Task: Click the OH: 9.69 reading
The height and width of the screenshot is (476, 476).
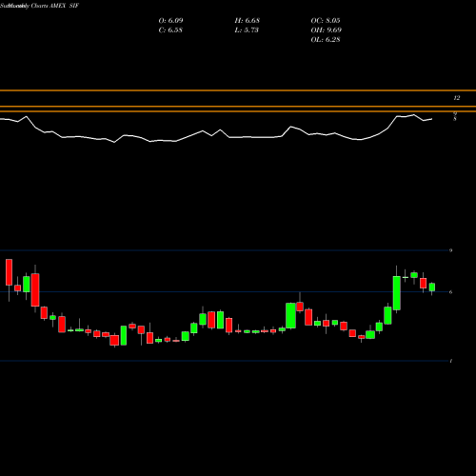Action: tap(327, 30)
